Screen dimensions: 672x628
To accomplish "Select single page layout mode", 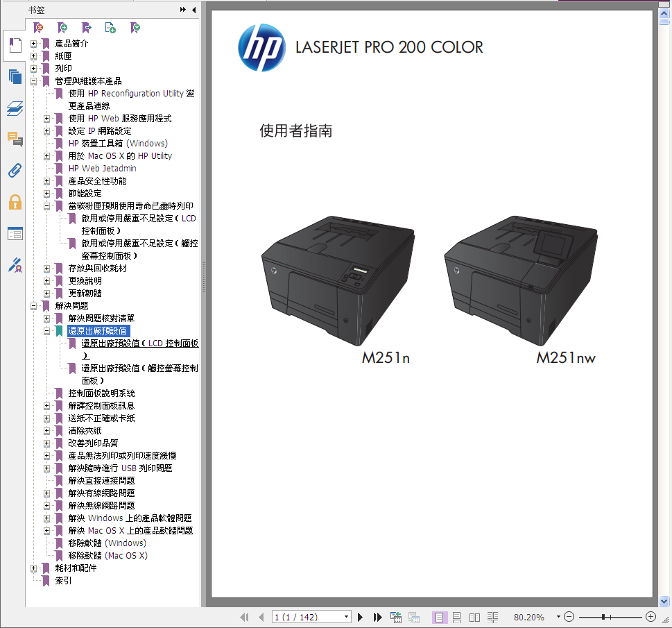I will 439,618.
